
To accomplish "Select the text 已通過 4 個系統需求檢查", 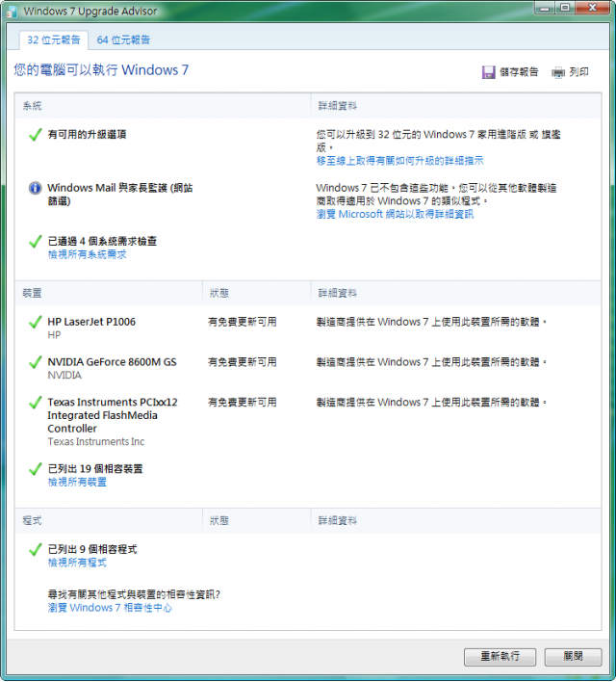I will (102, 242).
